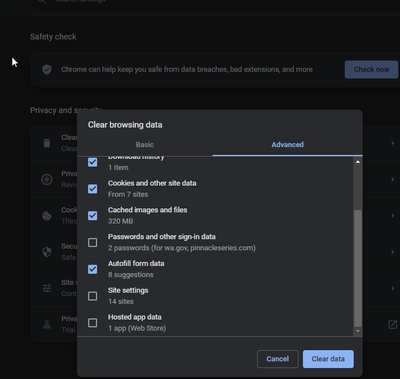Screen dimensions: 400x379
Task: Click the Site settings sliders icon
Action: coord(47,288)
